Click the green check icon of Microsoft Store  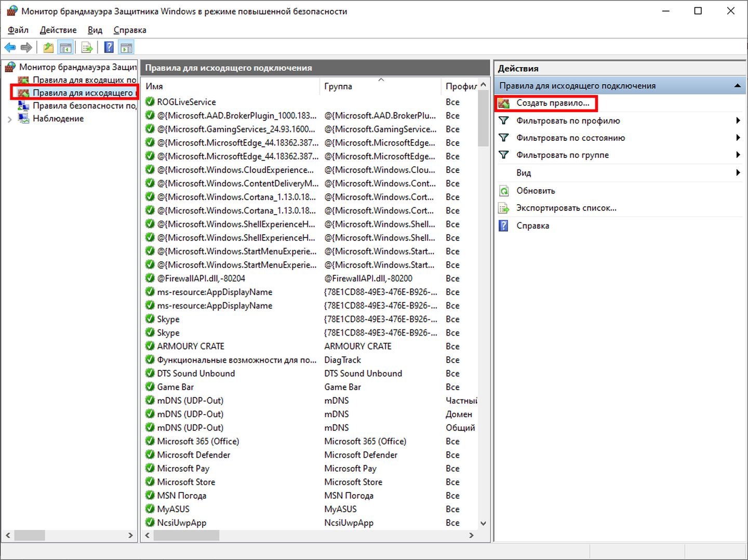(150, 482)
